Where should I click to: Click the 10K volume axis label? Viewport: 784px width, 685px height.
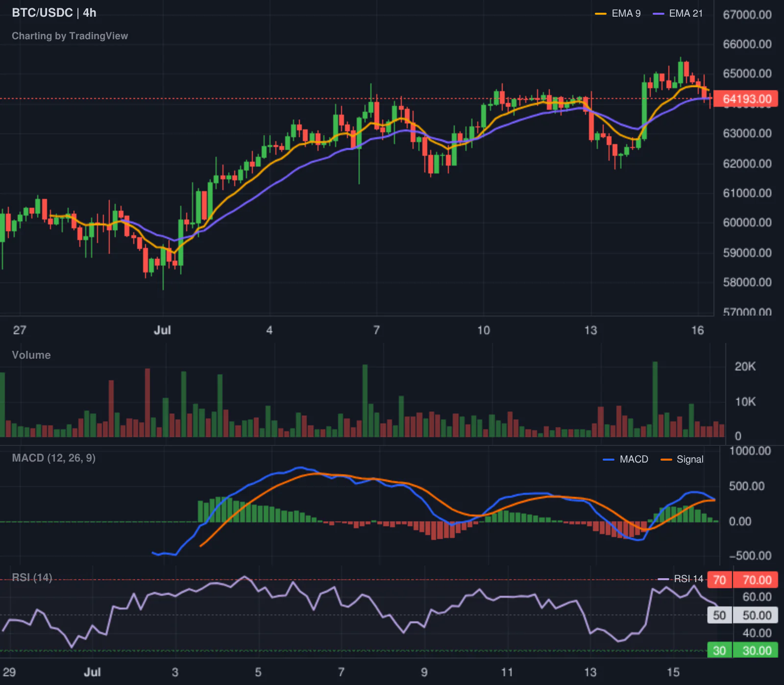point(745,402)
